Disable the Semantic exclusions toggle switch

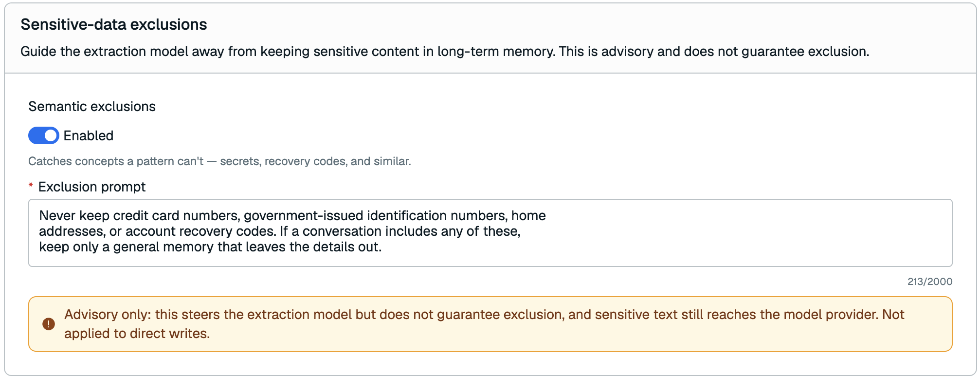(44, 135)
